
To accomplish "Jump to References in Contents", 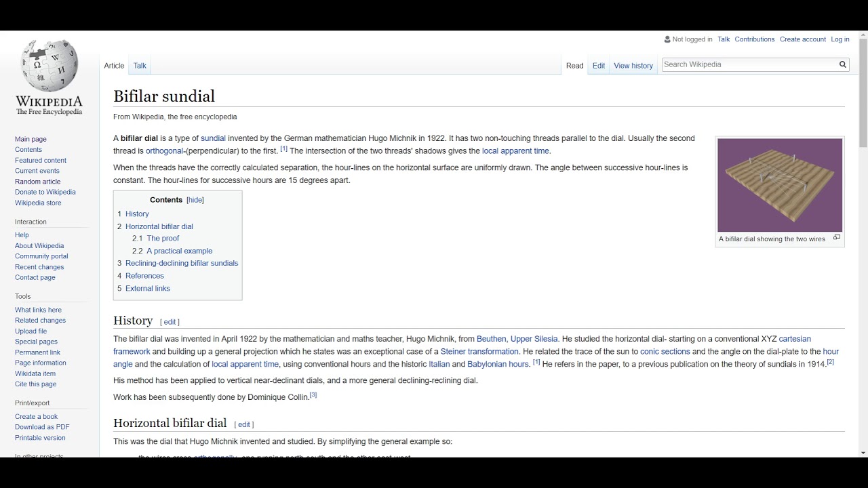I will 144,276.
